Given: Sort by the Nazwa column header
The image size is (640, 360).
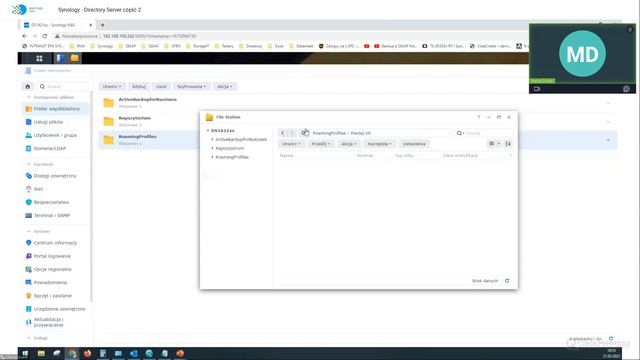Looking at the screenshot, I should pyautogui.click(x=287, y=156).
